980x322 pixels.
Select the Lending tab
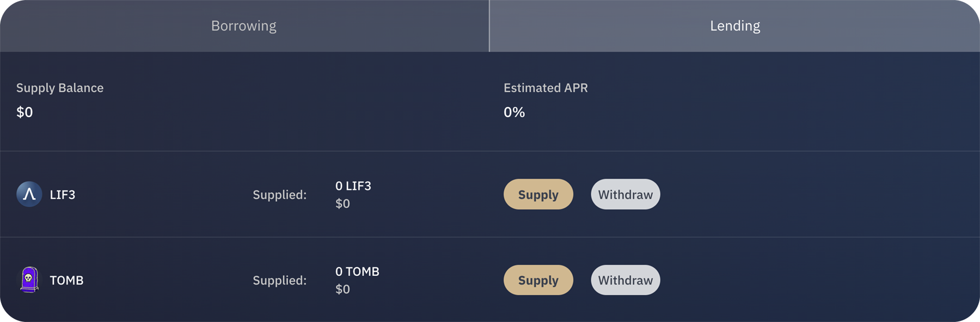734,26
